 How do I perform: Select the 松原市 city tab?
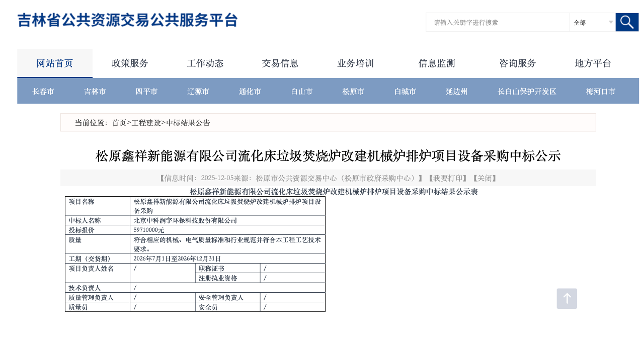[x=353, y=91]
